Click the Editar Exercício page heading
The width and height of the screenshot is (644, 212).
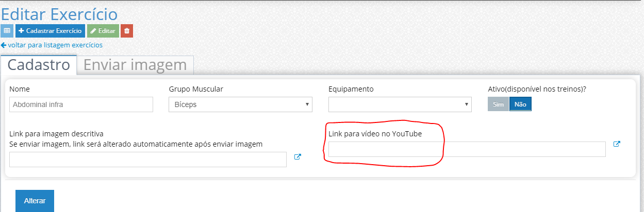pos(59,14)
